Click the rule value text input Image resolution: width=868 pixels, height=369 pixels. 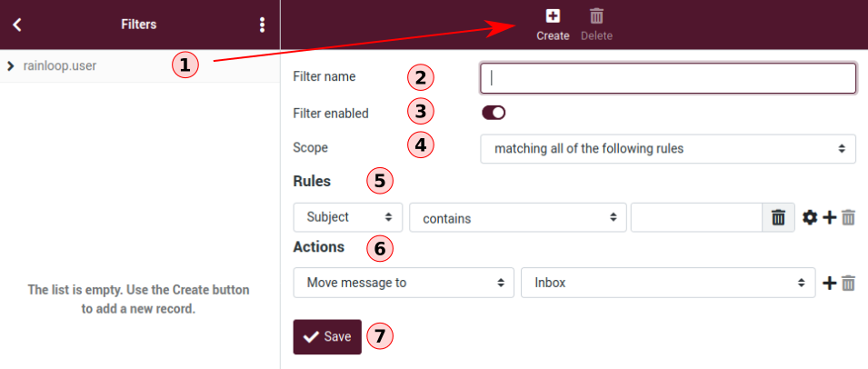click(696, 217)
